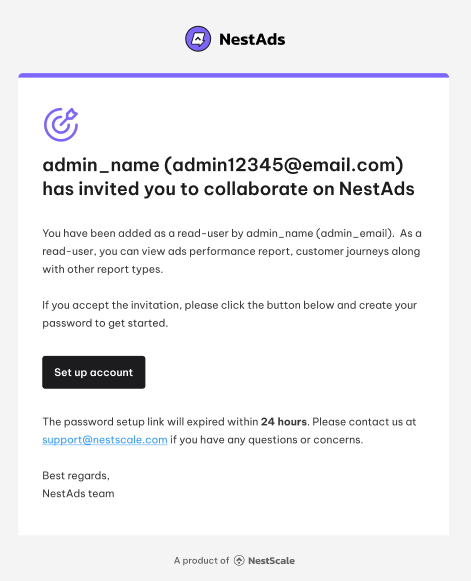Screen dimensions: 471x581
Task: Click the 'If you accept the invitation' paragraph
Action: [230, 314]
